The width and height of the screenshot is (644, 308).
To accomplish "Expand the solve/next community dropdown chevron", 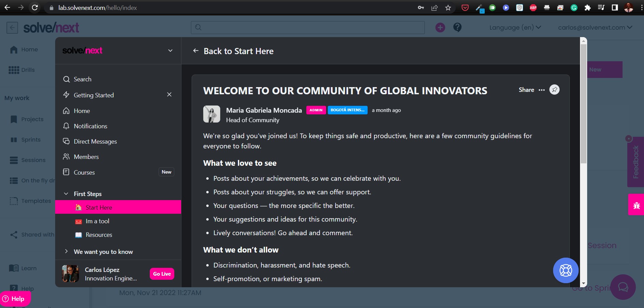I will 170,51.
